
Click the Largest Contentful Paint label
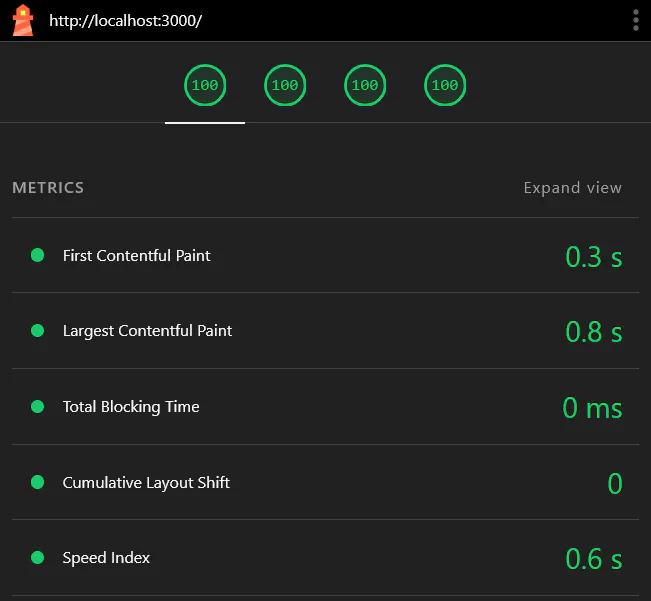[147, 331]
